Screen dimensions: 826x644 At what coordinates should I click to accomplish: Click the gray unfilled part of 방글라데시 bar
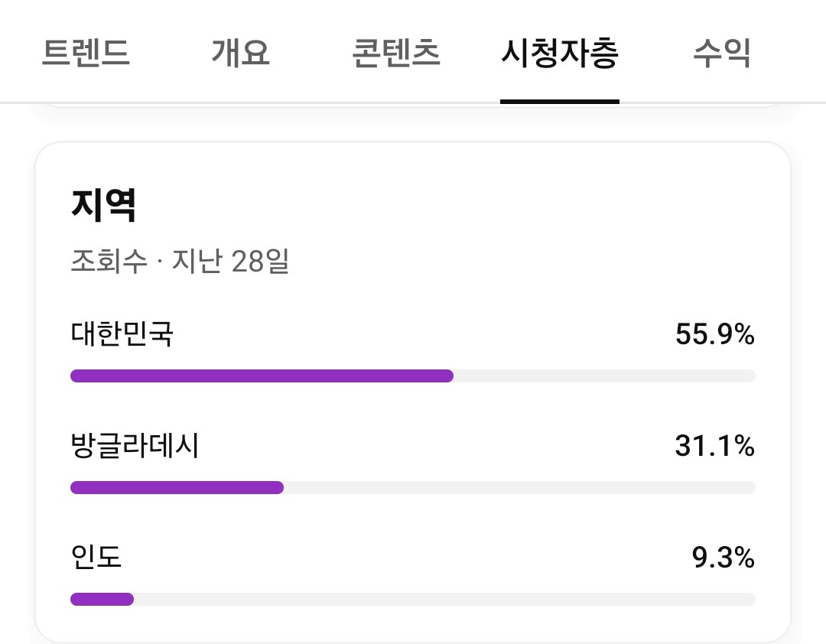click(x=520, y=487)
